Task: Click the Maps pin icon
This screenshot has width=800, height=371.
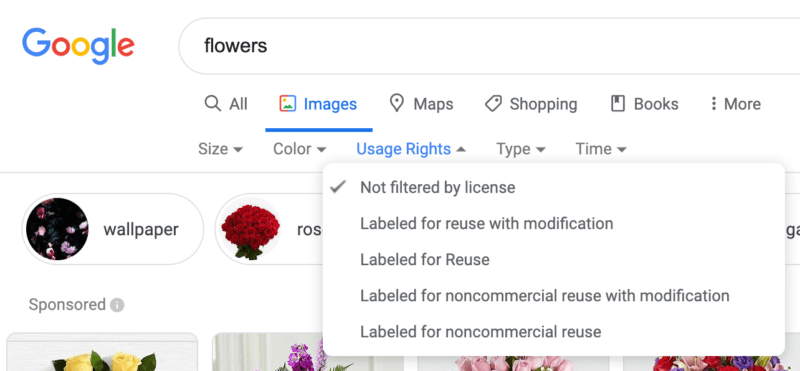Action: (x=396, y=104)
